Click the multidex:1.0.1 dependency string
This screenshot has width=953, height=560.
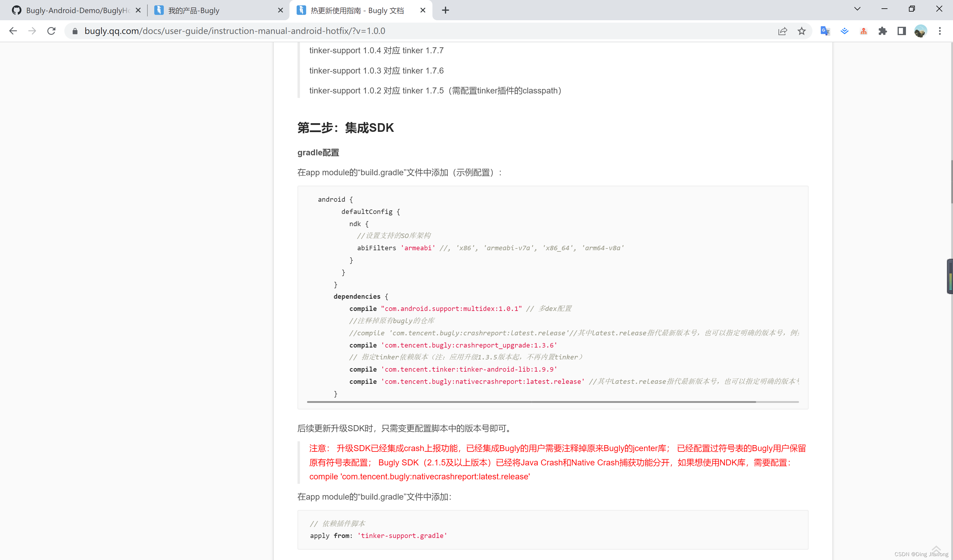pos(451,308)
